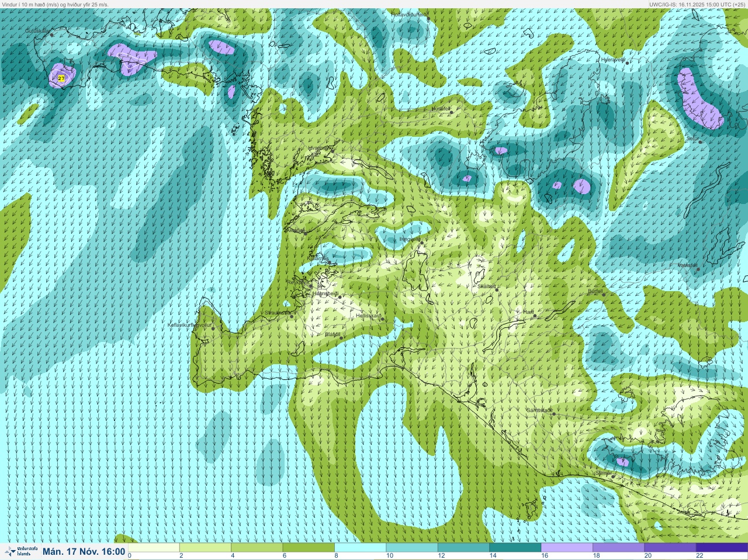Select the 14–16 m/s legend color
Viewport: 748px width, 560px height.
click(x=515, y=548)
